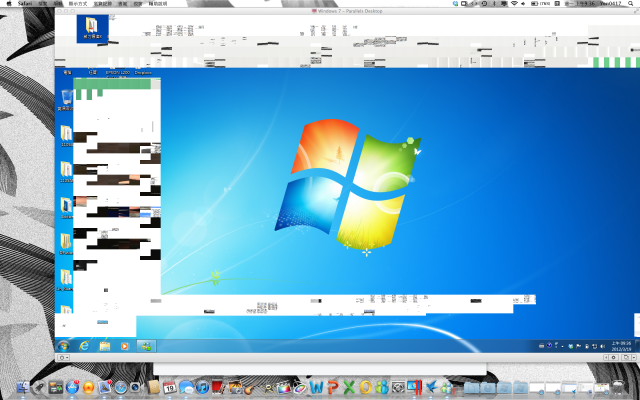Select the highlighted folder icon at top left
This screenshot has height=400, width=640.
(93, 29)
